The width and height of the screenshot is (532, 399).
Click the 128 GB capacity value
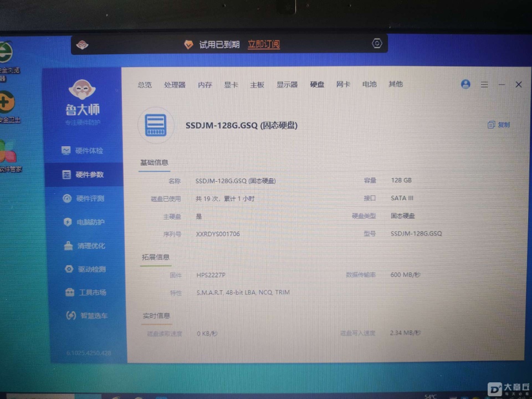(x=401, y=180)
